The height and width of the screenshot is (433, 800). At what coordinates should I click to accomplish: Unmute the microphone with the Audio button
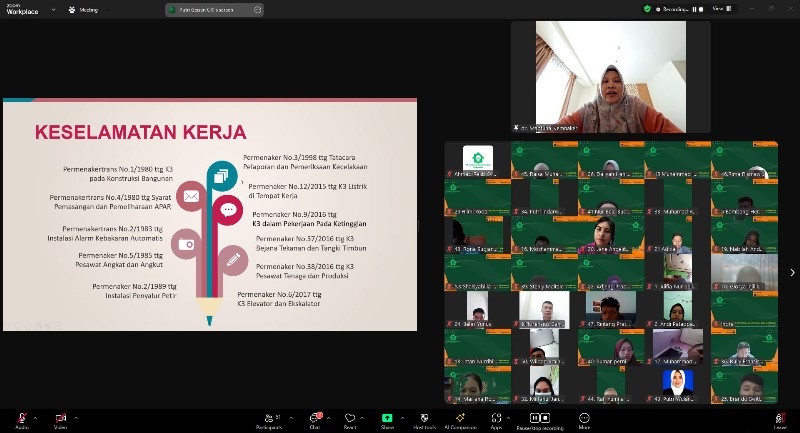pos(21,420)
